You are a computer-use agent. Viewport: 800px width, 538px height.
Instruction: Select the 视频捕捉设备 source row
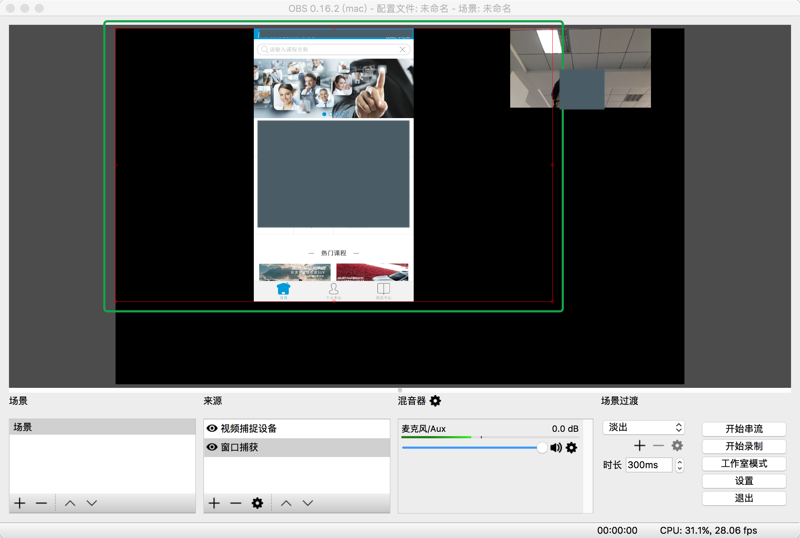pos(297,428)
